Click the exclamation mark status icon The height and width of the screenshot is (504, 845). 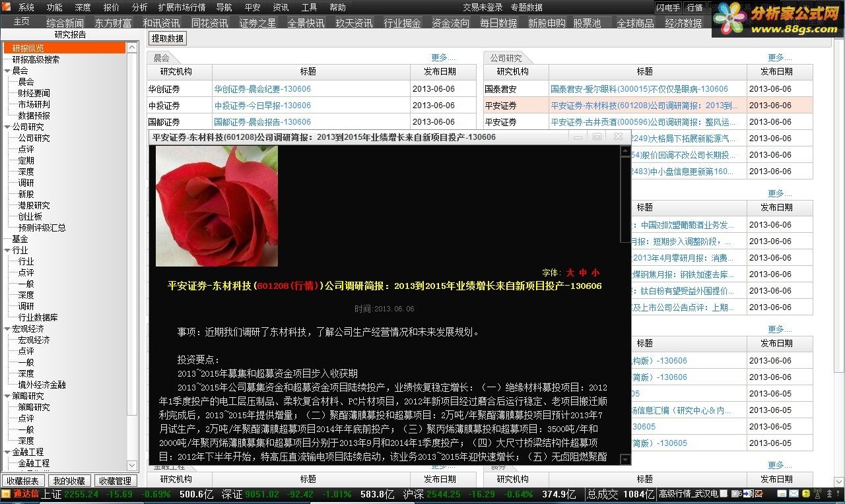pyautogui.click(x=838, y=493)
